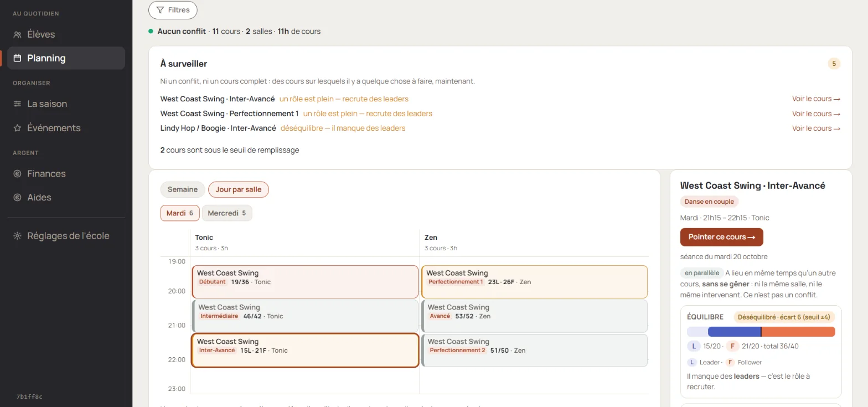Open Voir le cours for Perfectionnement 1
The image size is (868, 407).
click(x=816, y=114)
